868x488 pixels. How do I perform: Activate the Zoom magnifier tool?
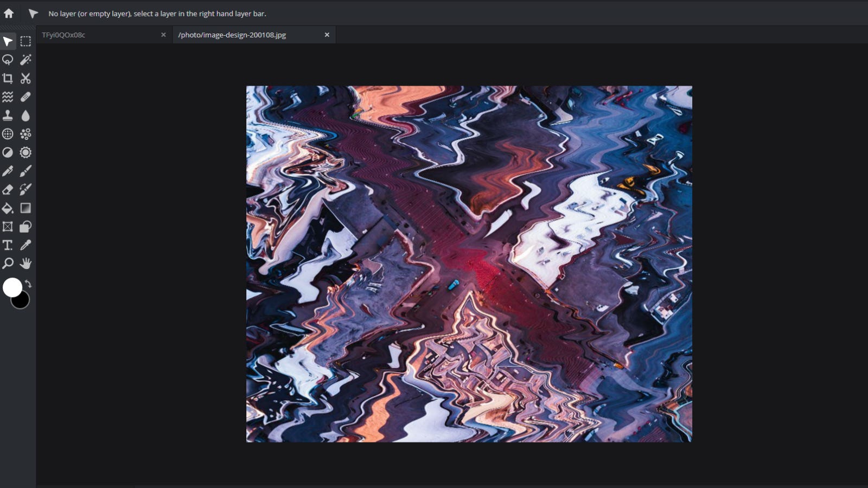pos(8,264)
